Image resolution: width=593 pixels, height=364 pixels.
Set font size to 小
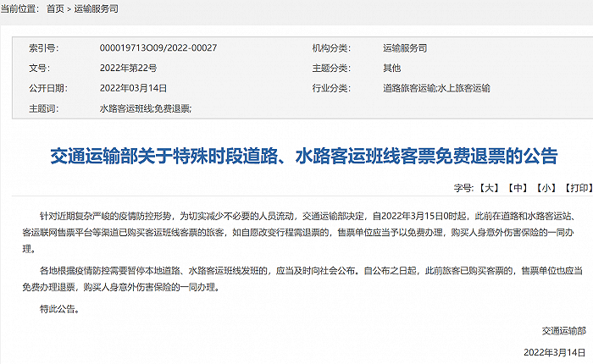pyautogui.click(x=546, y=188)
